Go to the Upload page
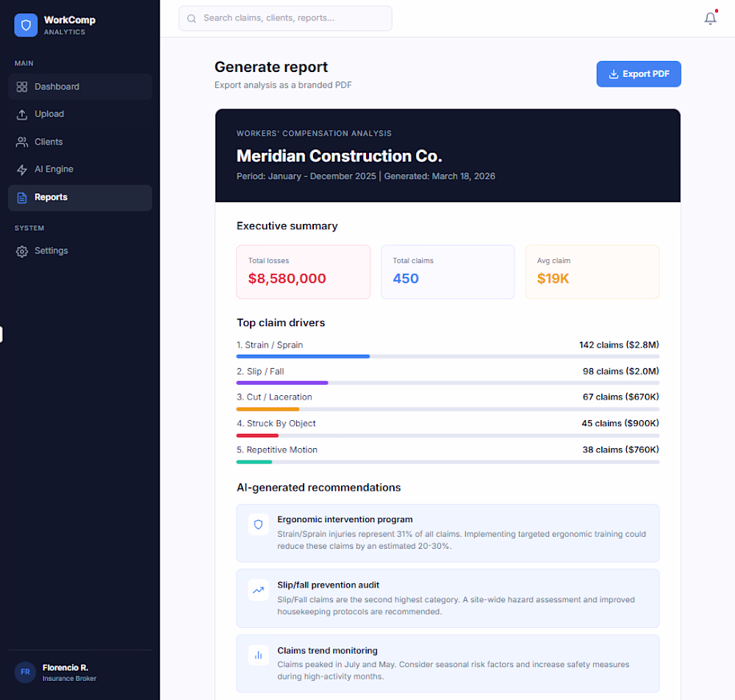This screenshot has height=700, width=735. 79,115
